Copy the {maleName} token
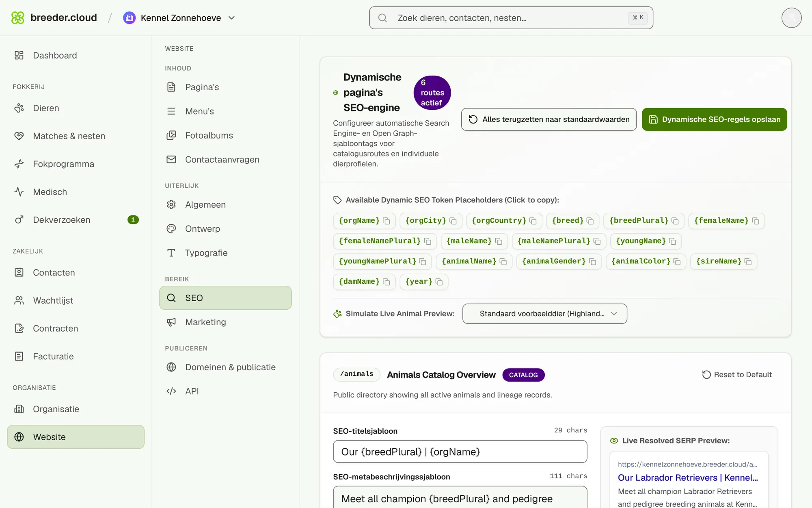Screen dimensions: 812x508 pos(474,241)
